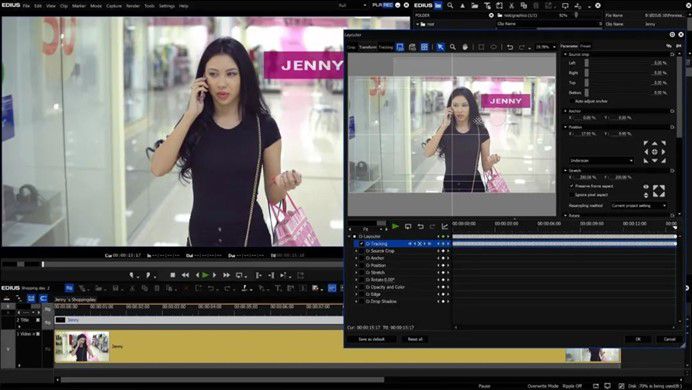Toggle the grid guide icon in Layouter toolbar

point(424,47)
